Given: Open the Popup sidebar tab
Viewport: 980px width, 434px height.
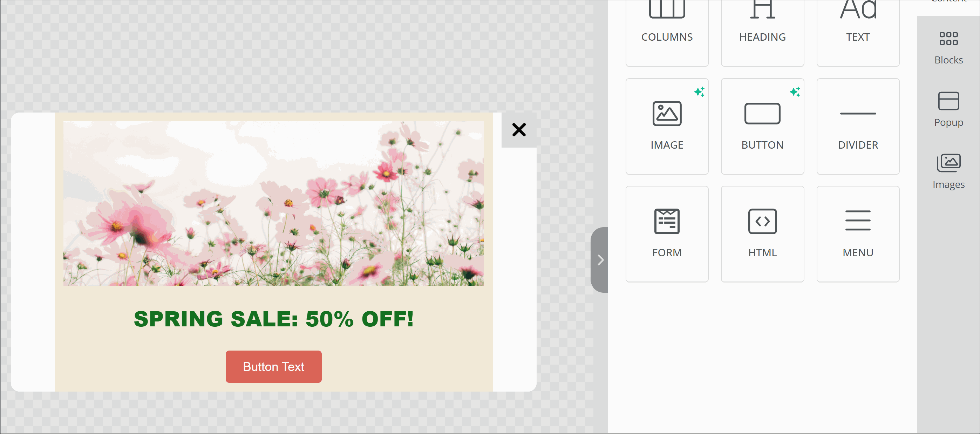Looking at the screenshot, I should click(x=948, y=109).
